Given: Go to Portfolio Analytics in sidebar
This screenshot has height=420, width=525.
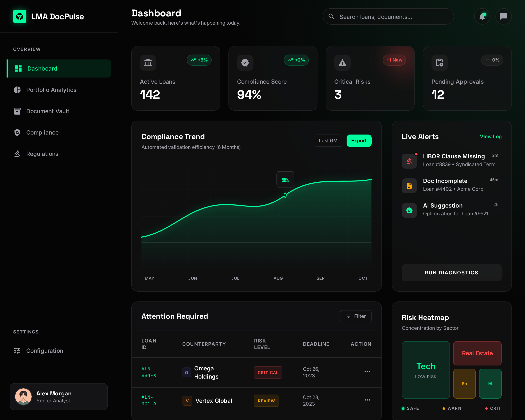Looking at the screenshot, I should (51, 90).
